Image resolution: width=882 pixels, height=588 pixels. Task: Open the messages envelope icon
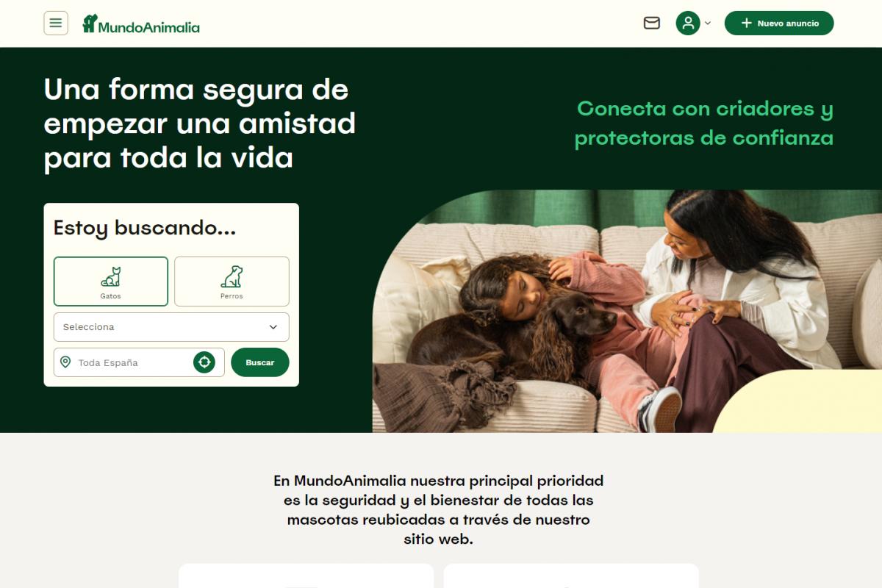click(652, 23)
